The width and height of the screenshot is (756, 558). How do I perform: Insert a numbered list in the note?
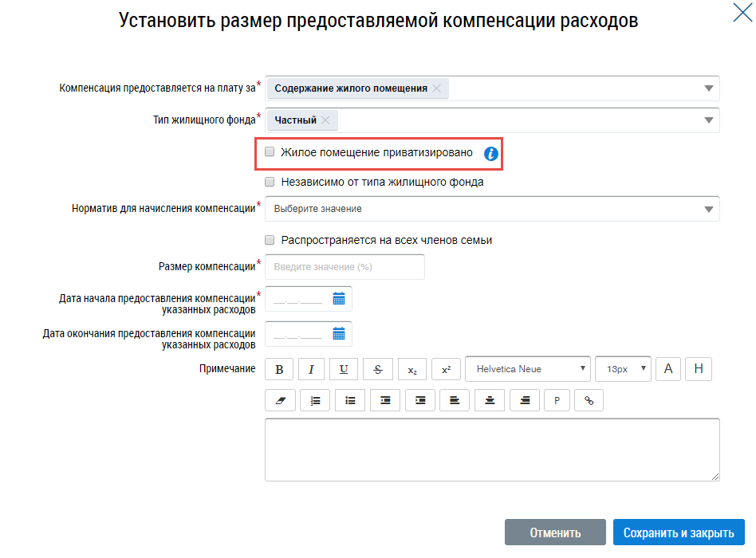pos(315,400)
